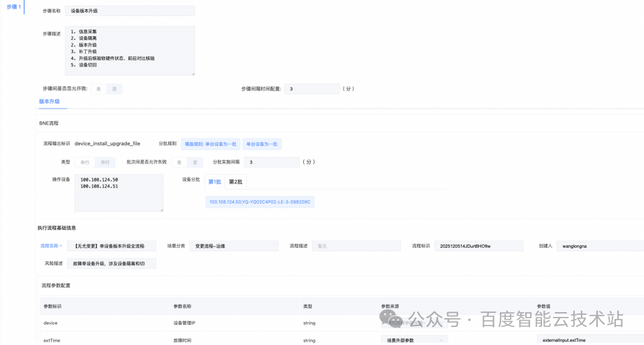
Task: Click device tag 100.108.124.50;YQ-YQ02C4P02-LE-3-S98208C
Action: click(x=260, y=202)
